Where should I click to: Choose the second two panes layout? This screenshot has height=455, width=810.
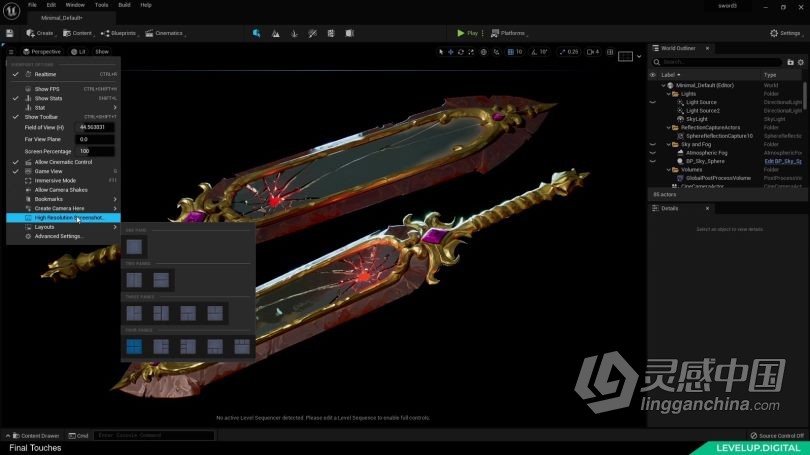pyautogui.click(x=161, y=280)
